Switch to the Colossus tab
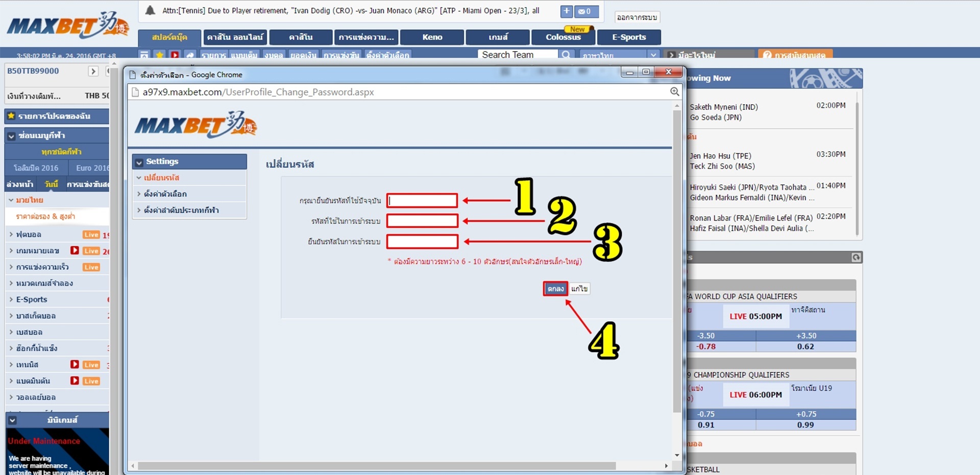The width and height of the screenshot is (980, 475). pos(563,37)
